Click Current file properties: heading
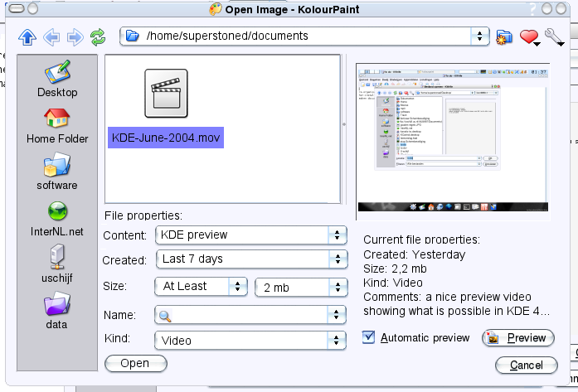 pyautogui.click(x=422, y=240)
